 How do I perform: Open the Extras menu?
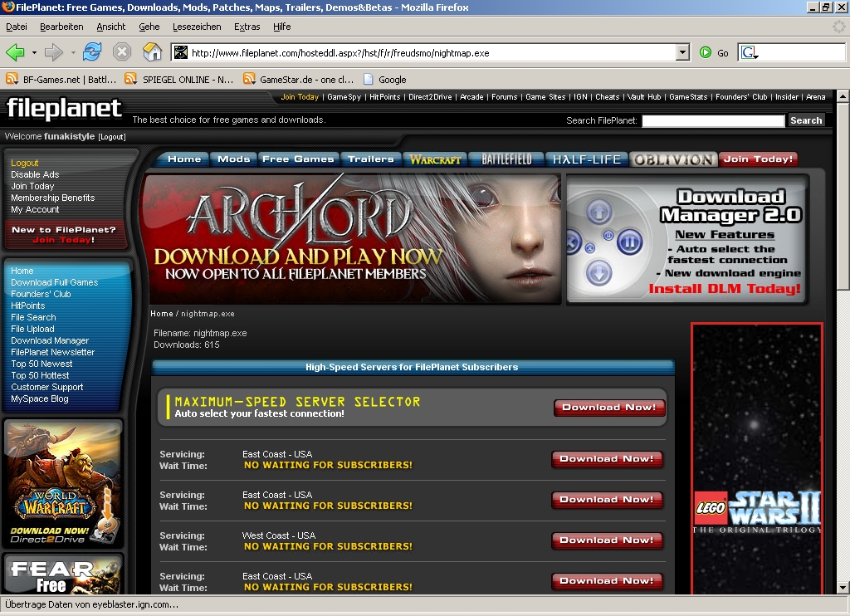[x=247, y=27]
